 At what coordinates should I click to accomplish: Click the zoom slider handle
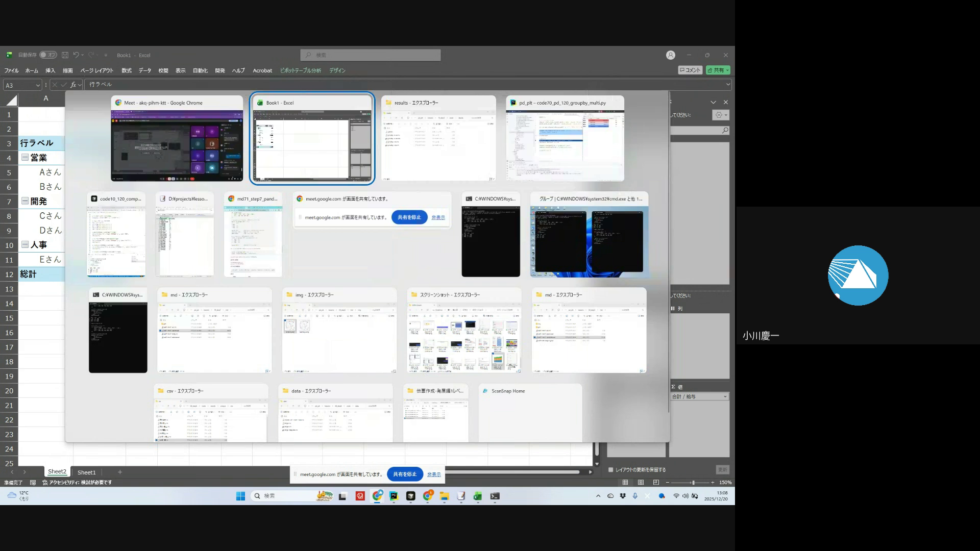point(693,482)
